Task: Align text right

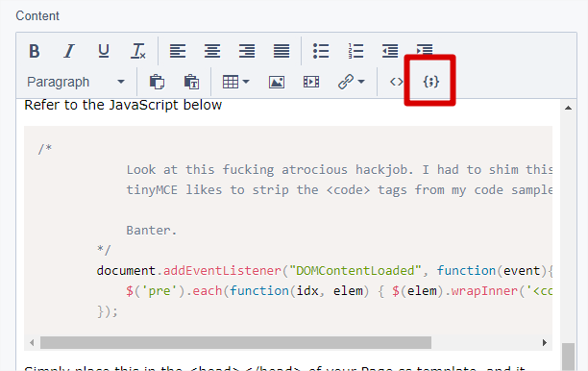Action: tap(247, 51)
